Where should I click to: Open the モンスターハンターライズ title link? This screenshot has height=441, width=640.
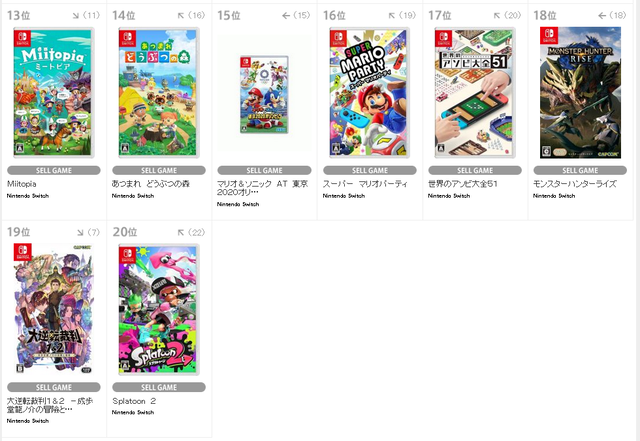point(575,184)
